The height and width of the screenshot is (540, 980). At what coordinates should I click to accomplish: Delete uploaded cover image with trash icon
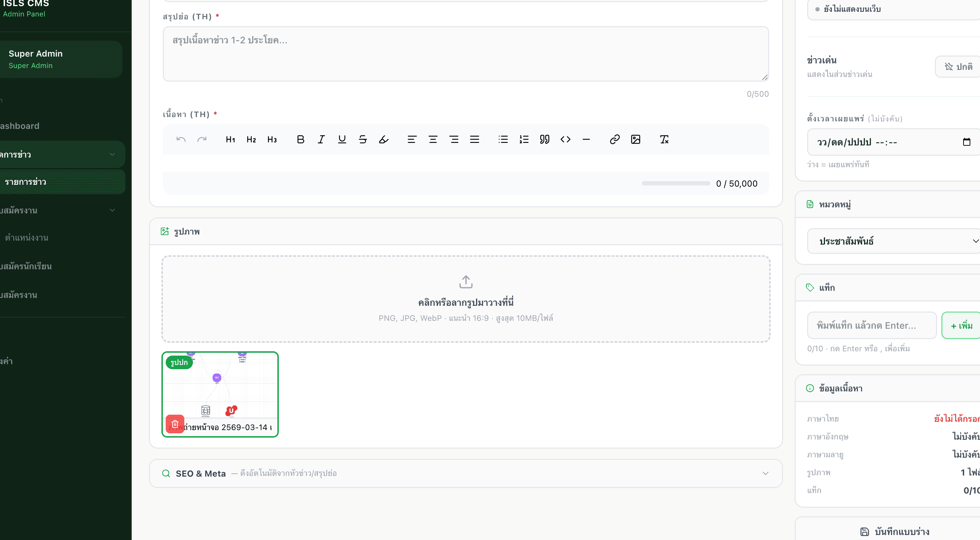175,424
